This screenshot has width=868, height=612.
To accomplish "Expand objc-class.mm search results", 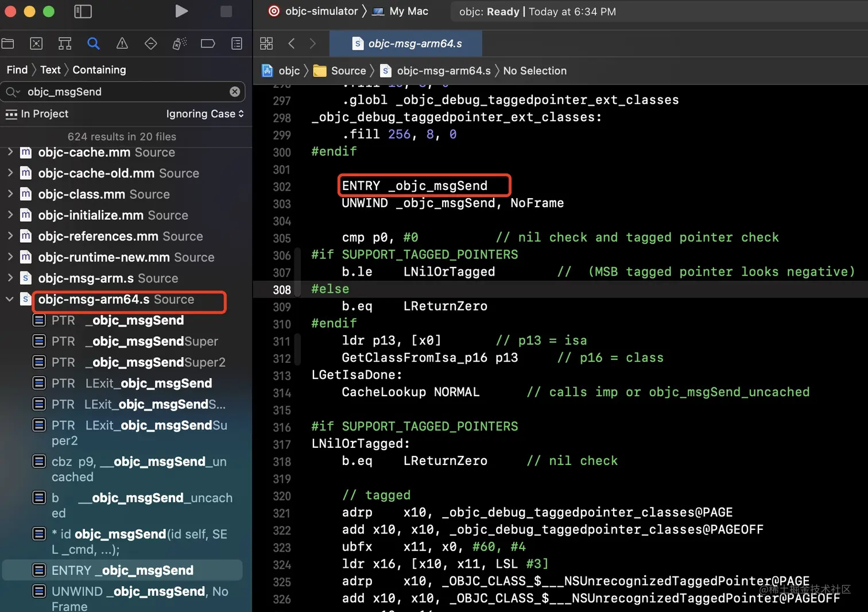I will point(10,194).
